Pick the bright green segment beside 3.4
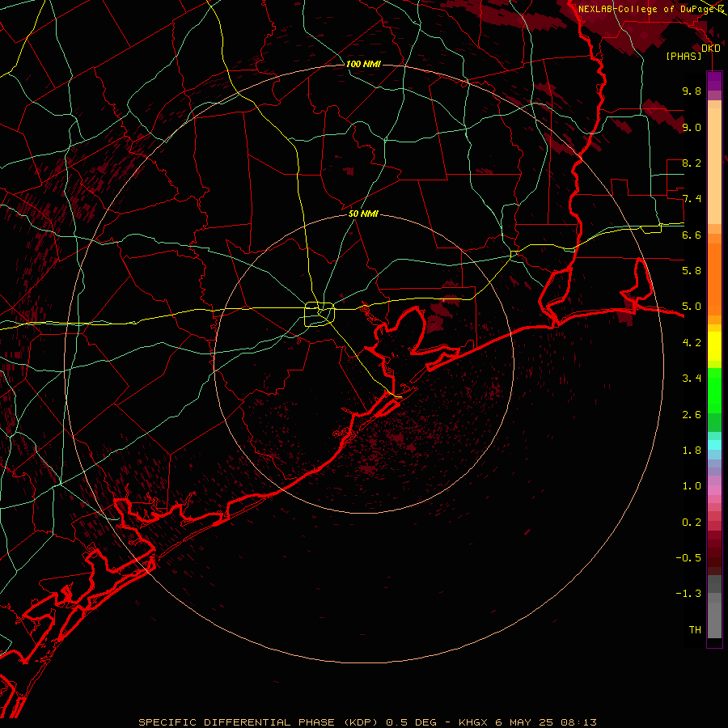Viewport: 728px width, 728px height. tap(714, 389)
